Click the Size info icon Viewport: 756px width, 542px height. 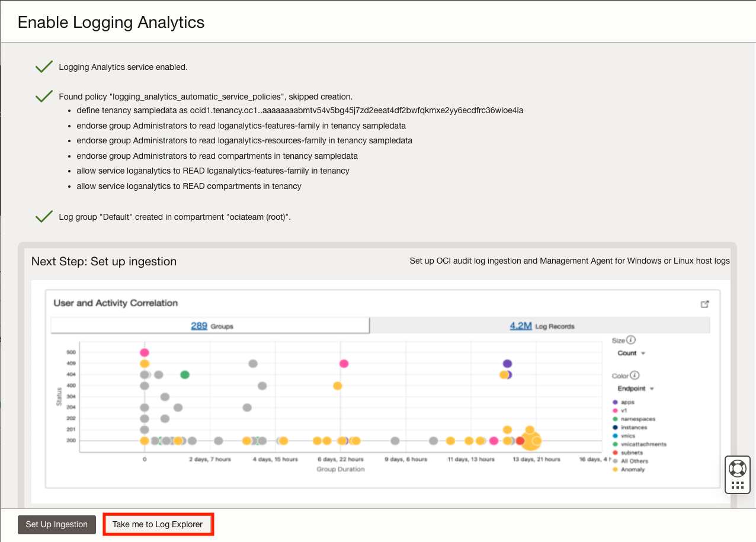[x=629, y=340]
